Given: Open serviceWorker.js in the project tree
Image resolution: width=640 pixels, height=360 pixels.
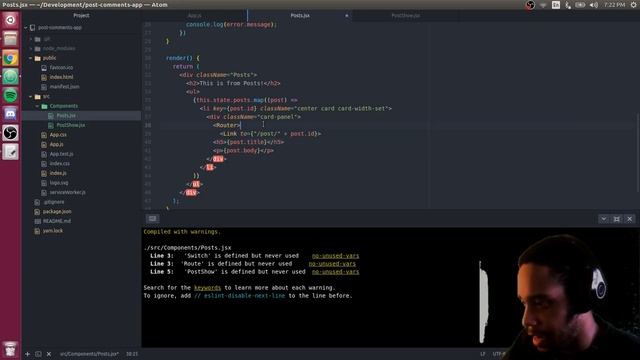Looking at the screenshot, I should coord(67,192).
